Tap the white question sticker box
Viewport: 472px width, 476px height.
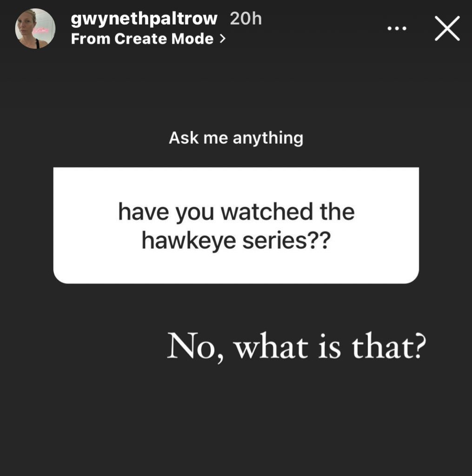click(x=236, y=225)
